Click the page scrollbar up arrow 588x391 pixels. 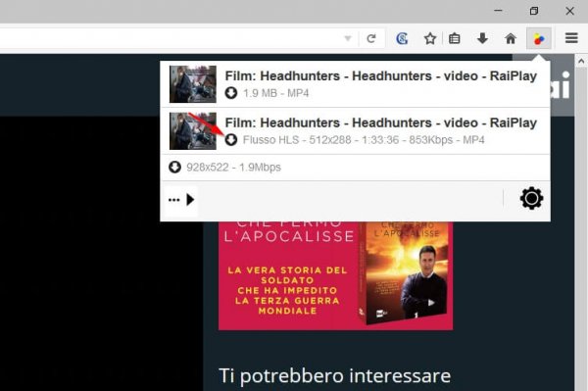click(581, 61)
